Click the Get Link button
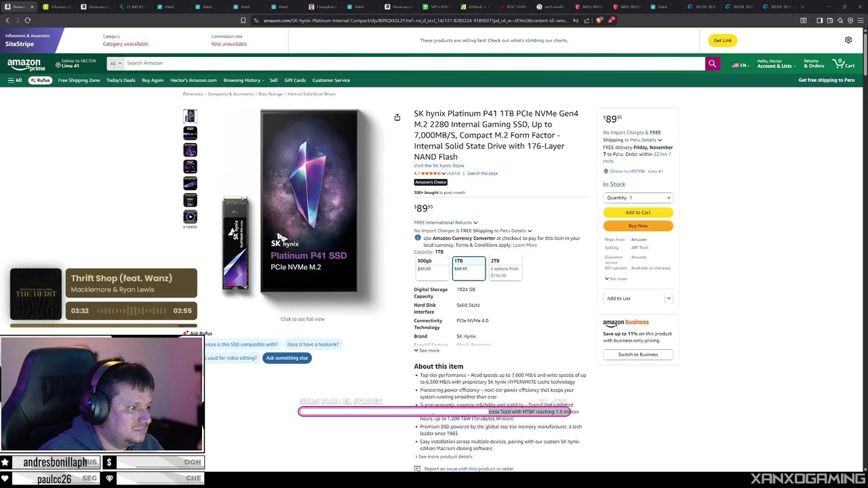868x488 pixels. (x=723, y=40)
